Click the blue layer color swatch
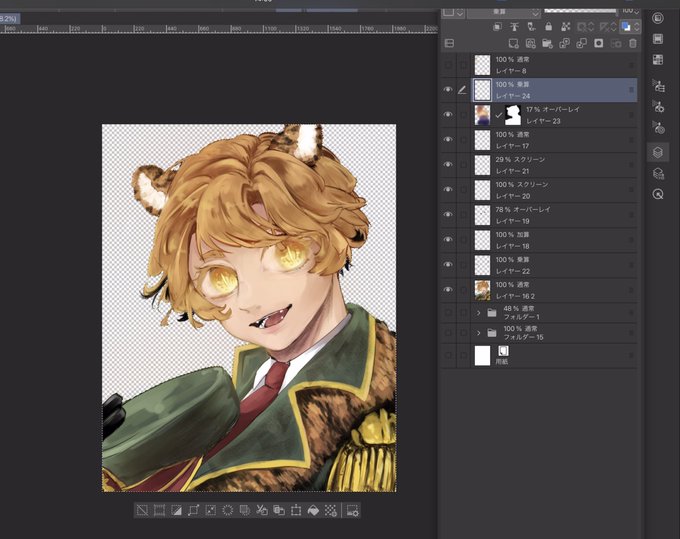 click(626, 27)
